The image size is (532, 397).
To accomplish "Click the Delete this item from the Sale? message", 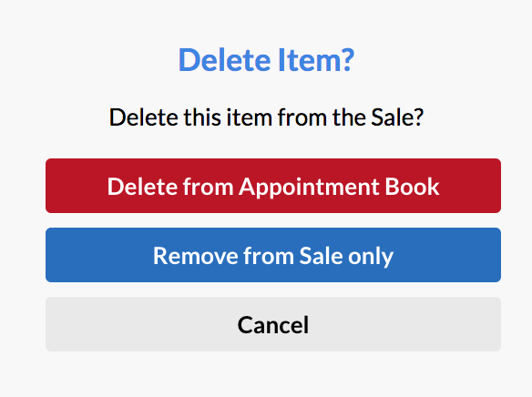I will pos(266,117).
